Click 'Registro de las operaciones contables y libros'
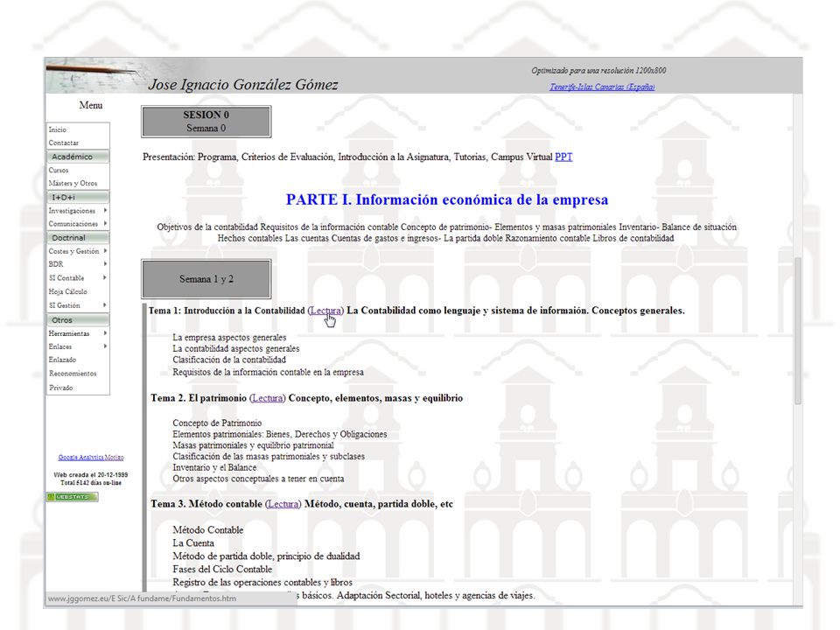The image size is (840, 630). coord(262,583)
